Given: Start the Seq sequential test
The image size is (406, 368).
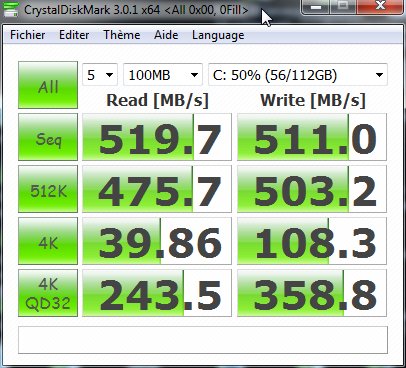Looking at the screenshot, I should coord(48,137).
